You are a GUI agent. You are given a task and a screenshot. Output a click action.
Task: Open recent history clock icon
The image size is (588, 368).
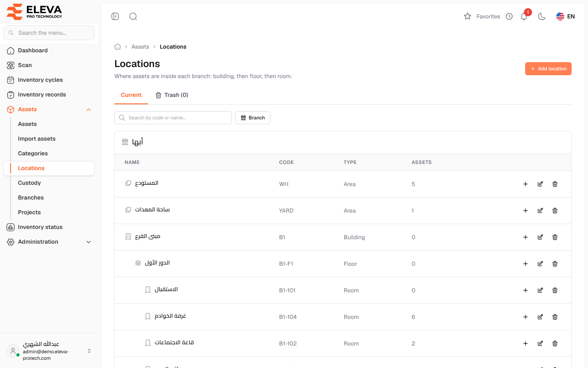click(509, 16)
